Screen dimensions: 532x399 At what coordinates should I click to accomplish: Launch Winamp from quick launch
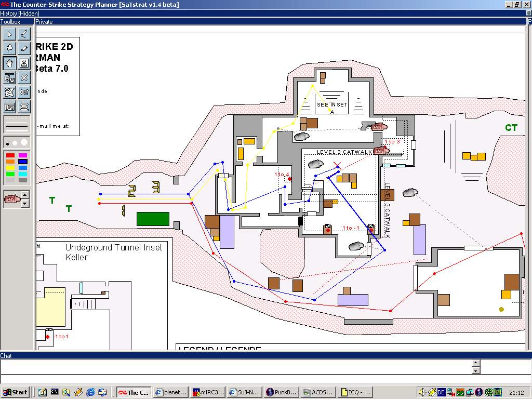78,392
